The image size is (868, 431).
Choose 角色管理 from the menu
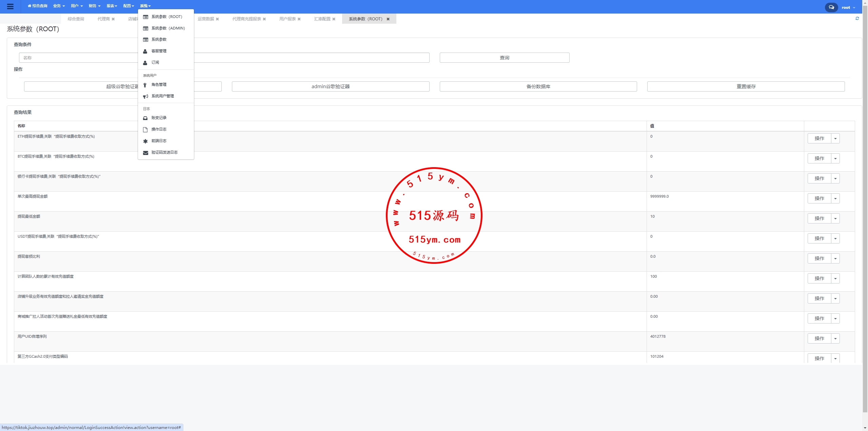(159, 84)
